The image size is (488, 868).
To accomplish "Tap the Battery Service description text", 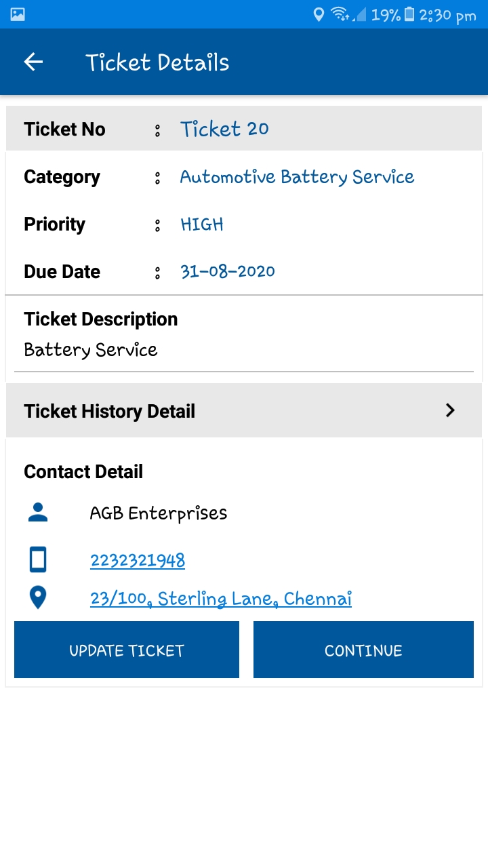I will [x=91, y=350].
